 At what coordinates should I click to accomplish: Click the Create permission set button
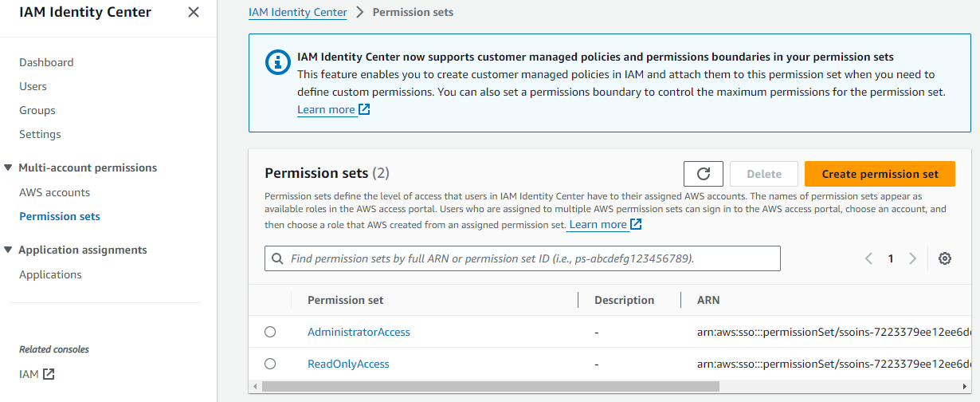880,174
